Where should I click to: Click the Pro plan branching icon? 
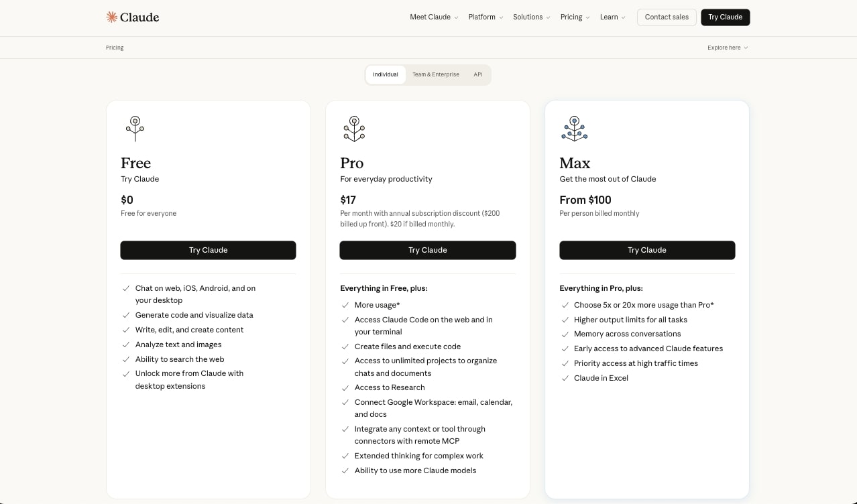pyautogui.click(x=354, y=129)
